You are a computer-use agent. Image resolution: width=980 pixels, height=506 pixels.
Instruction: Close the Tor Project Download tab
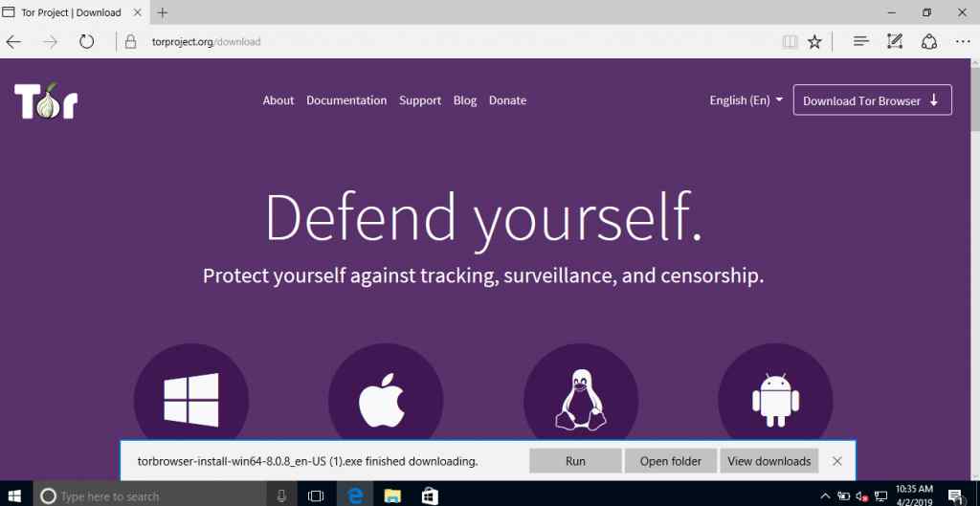click(x=138, y=12)
